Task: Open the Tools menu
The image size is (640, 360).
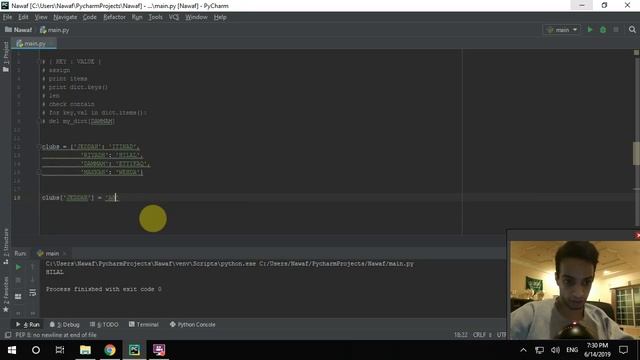Action: [x=156, y=17]
